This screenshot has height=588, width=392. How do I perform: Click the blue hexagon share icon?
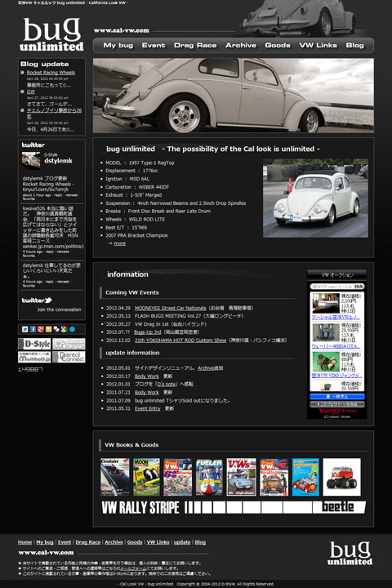[72, 329]
